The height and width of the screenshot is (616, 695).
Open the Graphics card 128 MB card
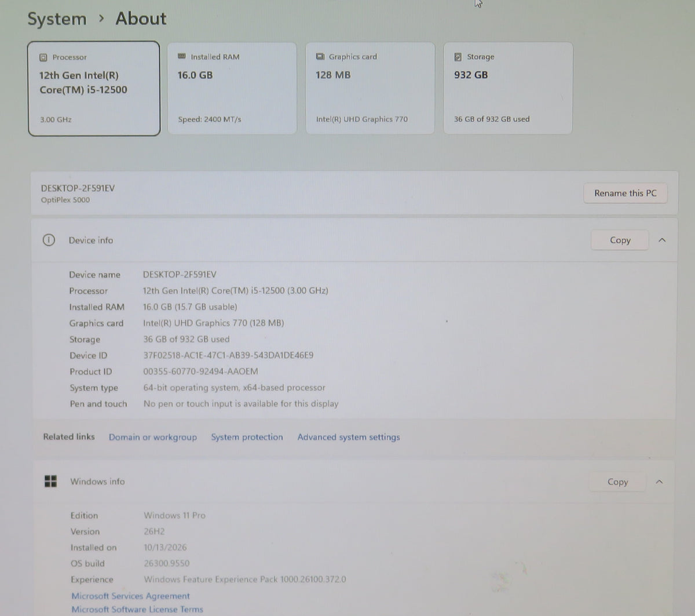tap(370, 88)
